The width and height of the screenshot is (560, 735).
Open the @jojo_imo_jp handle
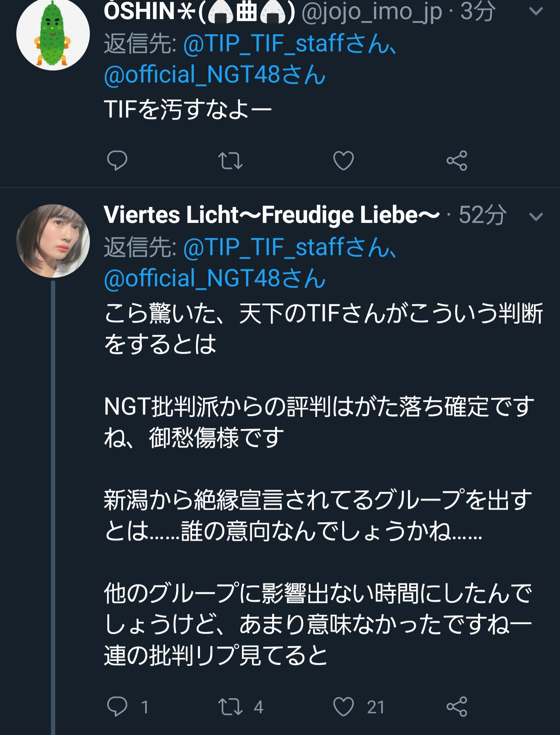point(371,12)
